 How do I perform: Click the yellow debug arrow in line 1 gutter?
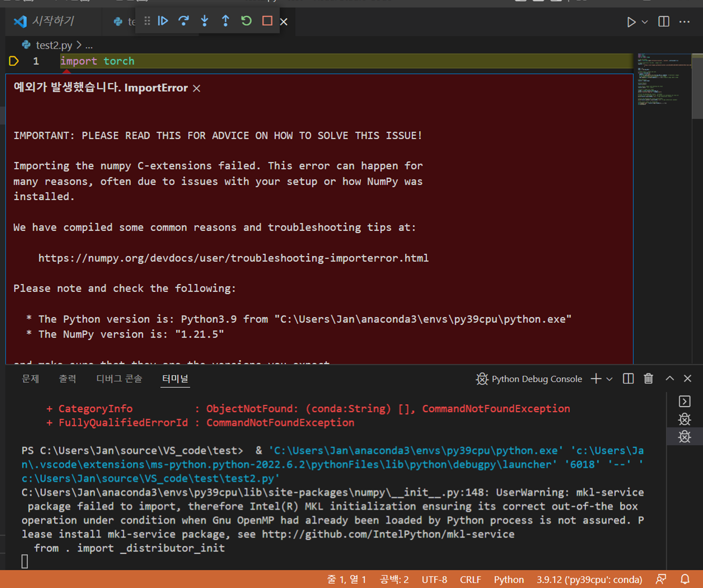point(14,61)
